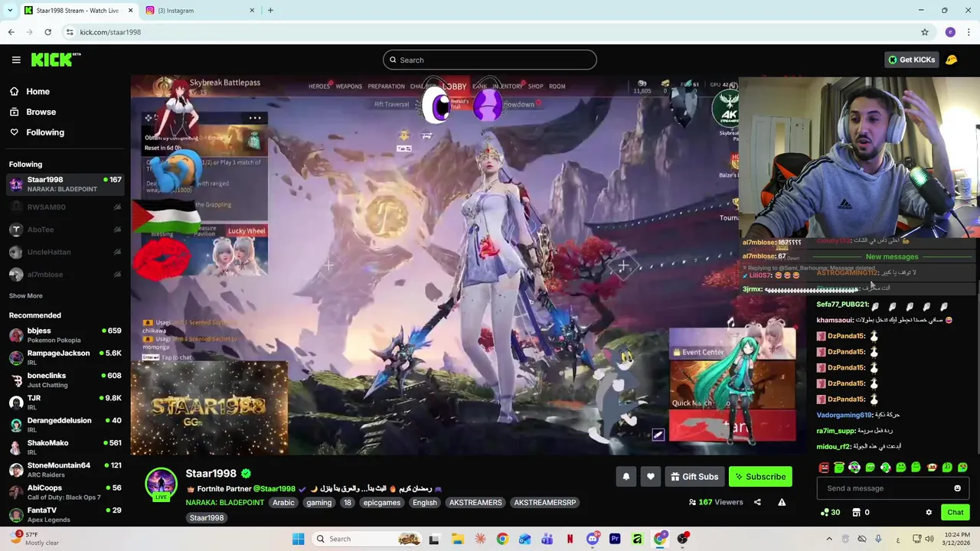This screenshot has width=980, height=551.
Task: Reload the page
Action: point(47,32)
